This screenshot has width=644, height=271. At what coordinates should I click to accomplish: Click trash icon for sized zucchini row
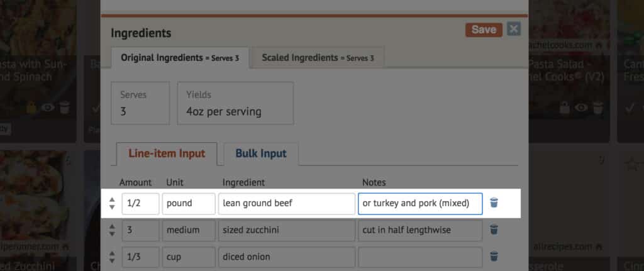(494, 230)
